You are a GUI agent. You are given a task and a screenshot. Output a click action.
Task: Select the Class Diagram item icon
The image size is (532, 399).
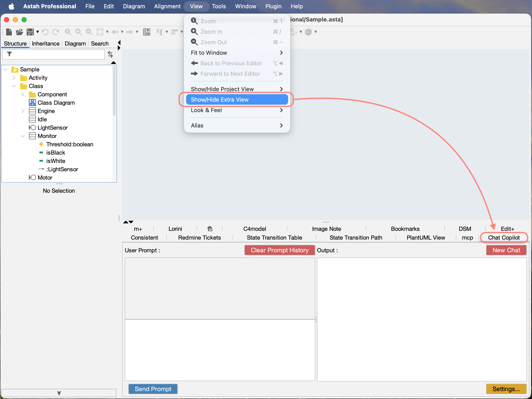[32, 103]
